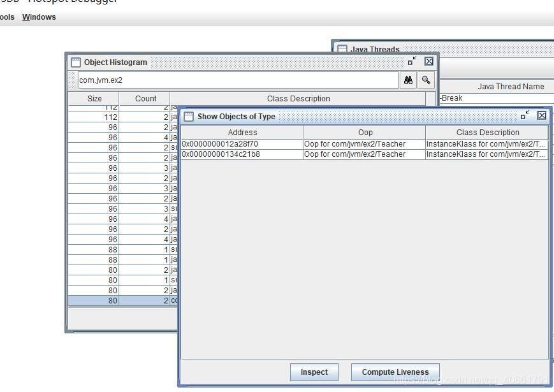Select the highlighted histogram row with size 80

(123, 301)
